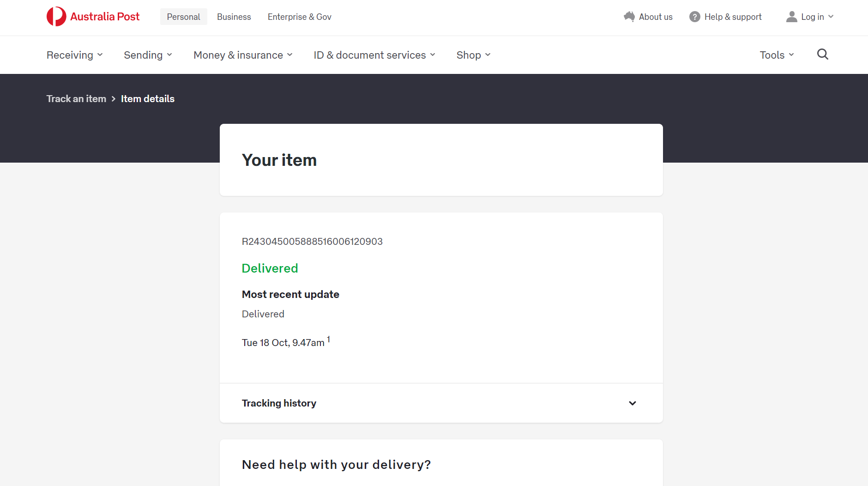Screen dimensions: 868x486
Task: Switch to the Business tab
Action: coord(234,17)
